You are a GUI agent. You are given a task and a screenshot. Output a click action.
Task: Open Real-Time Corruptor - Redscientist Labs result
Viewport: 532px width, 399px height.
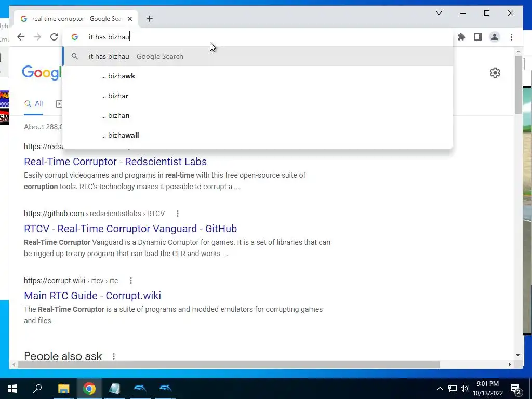115,162
